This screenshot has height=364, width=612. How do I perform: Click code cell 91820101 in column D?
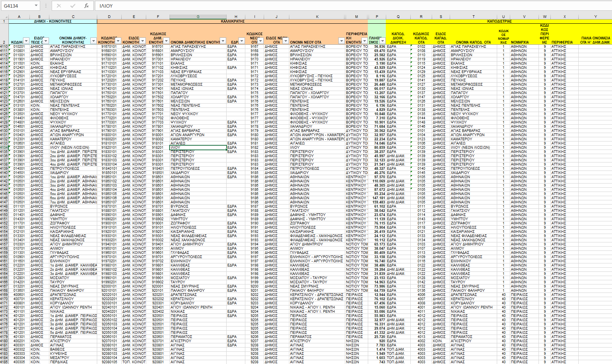coord(109,147)
